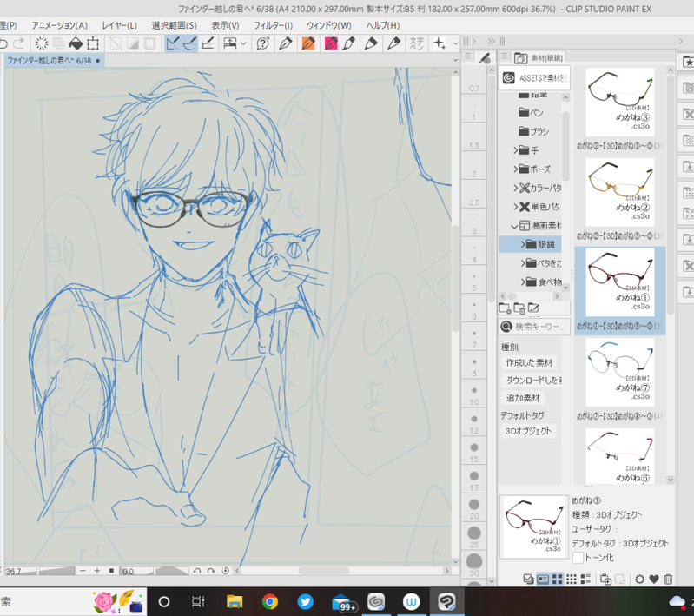Toggle Snap to Special Ruler icon
Screen dimensions: 694x616
pyautogui.click(x=190, y=43)
